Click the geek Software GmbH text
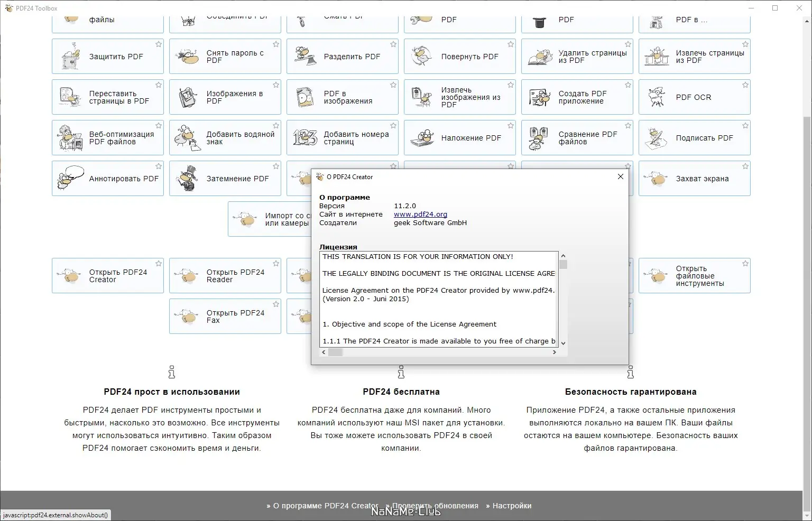This screenshot has width=812, height=521. [430, 223]
